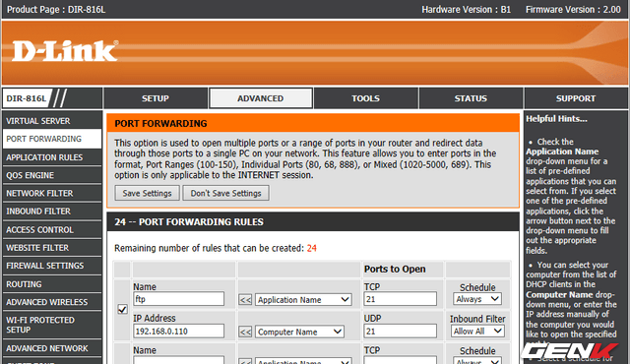Screen dimensions: 630x364
Task: Open the STATUS tab
Action: click(x=471, y=98)
